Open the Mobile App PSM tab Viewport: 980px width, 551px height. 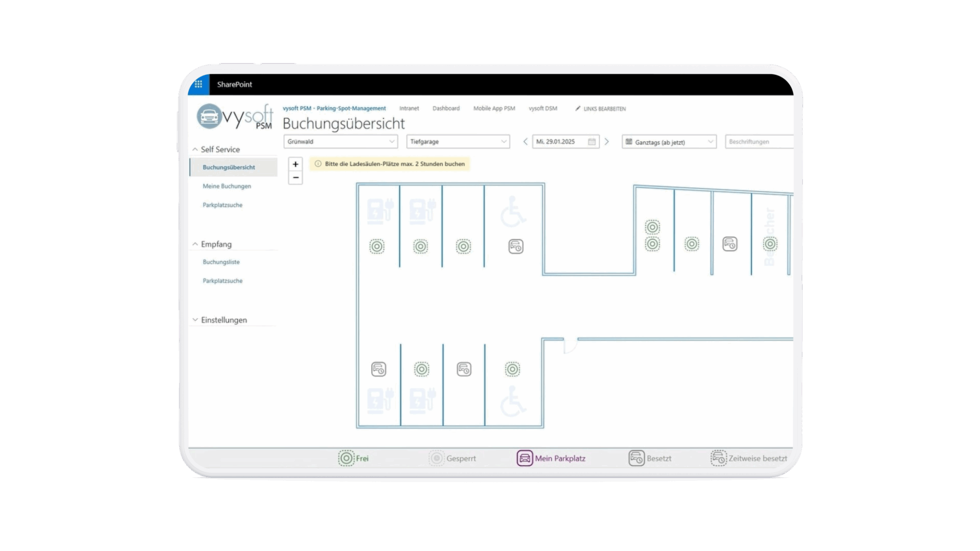click(494, 108)
